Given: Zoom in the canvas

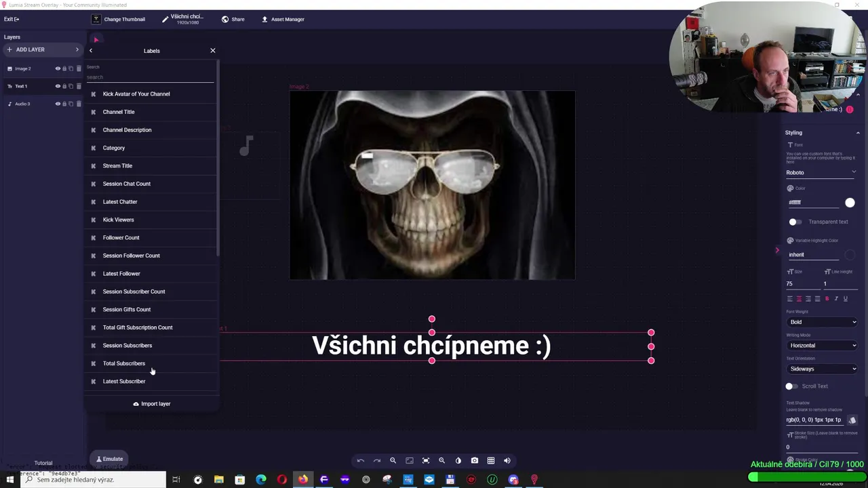Looking at the screenshot, I should [x=441, y=461].
